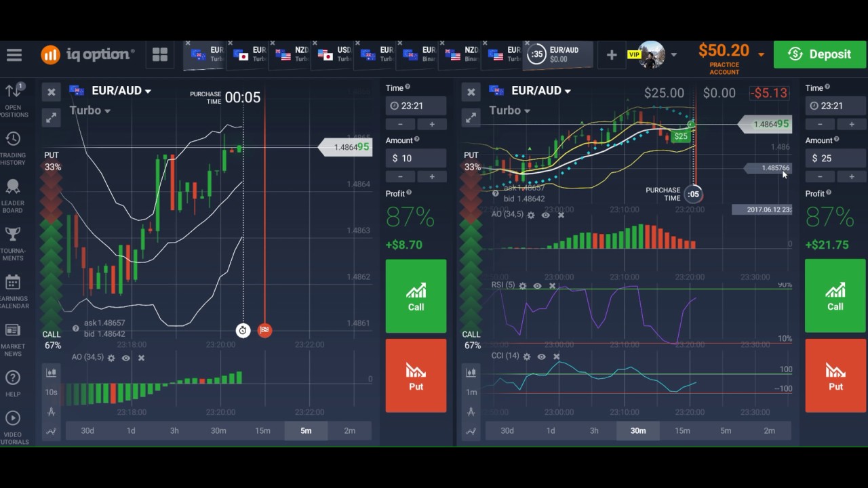Select 5m range on right chart

tap(726, 431)
